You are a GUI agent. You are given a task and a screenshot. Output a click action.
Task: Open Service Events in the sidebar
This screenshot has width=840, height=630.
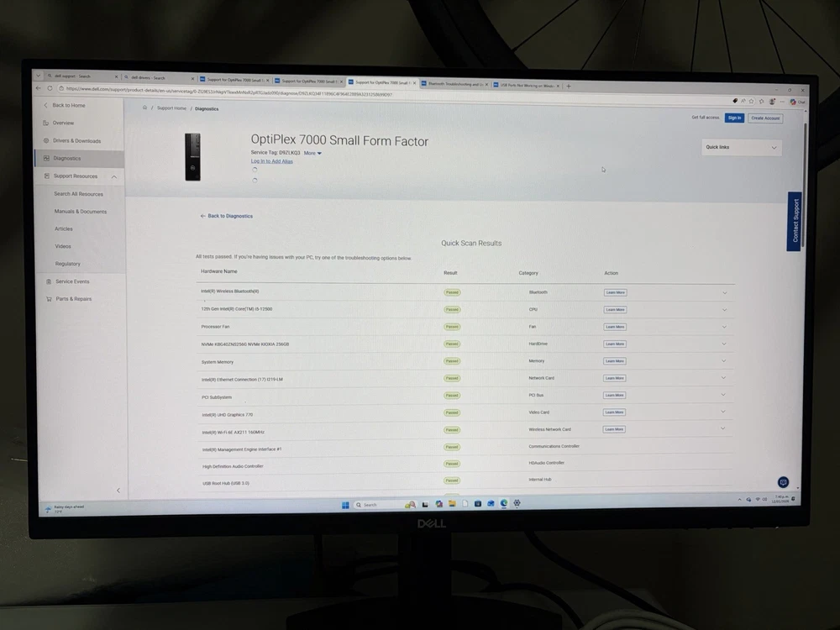point(72,281)
